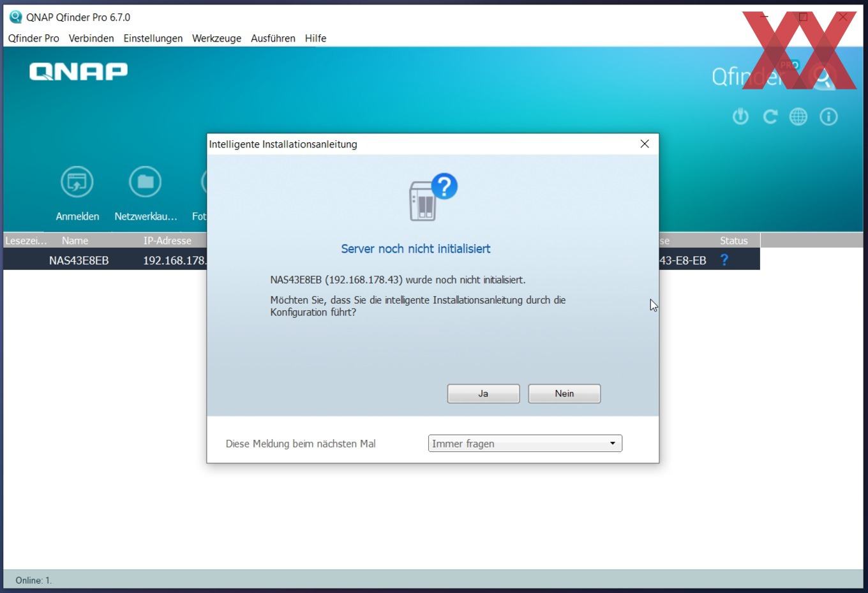Open the Hilfe menu
This screenshot has width=868, height=593.
pos(315,38)
